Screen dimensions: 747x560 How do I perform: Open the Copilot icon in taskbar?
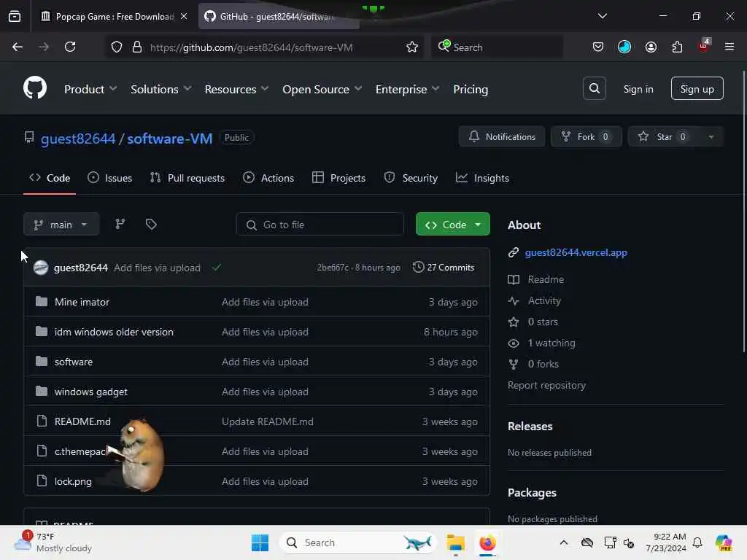tap(724, 542)
